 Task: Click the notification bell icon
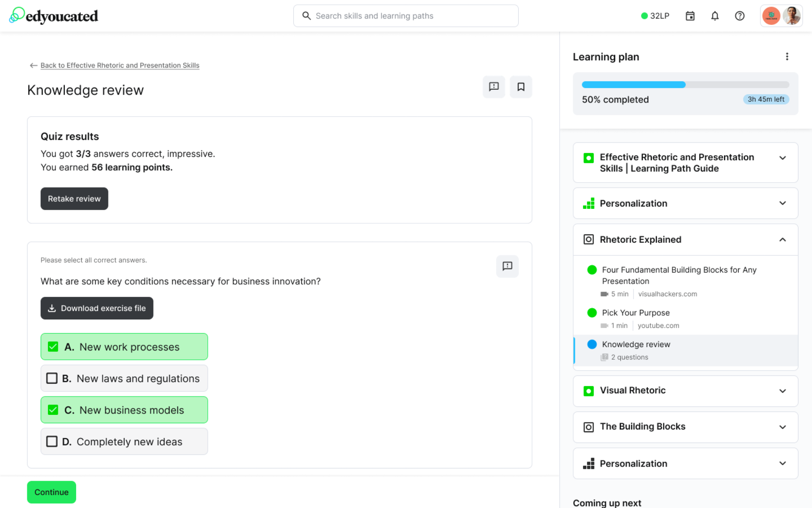pyautogui.click(x=715, y=16)
